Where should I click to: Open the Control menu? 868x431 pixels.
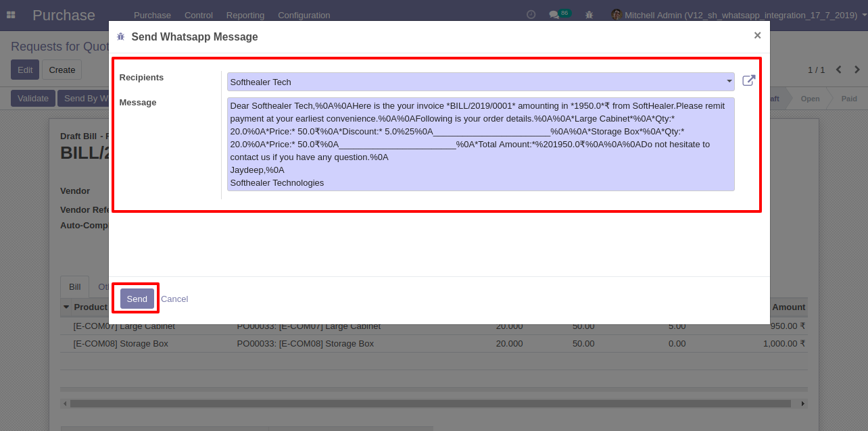199,15
